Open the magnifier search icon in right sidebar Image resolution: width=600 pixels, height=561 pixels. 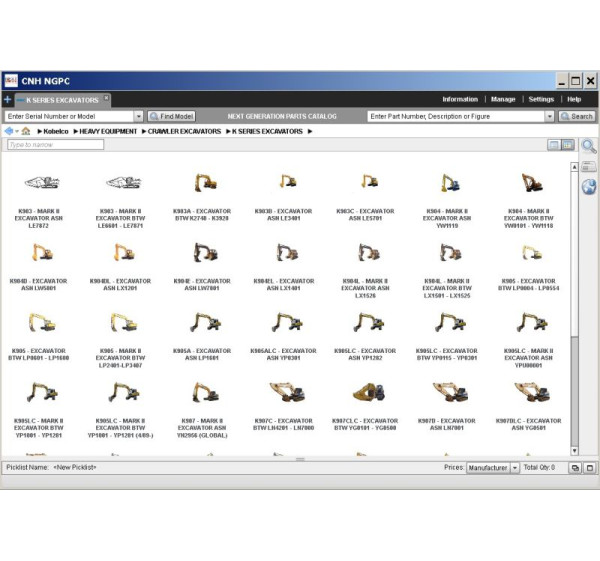click(588, 146)
